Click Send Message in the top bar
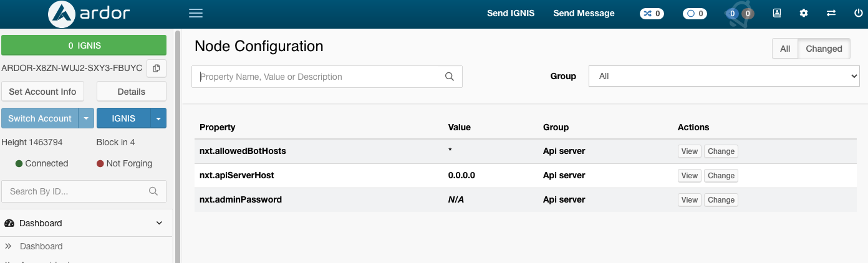 point(584,13)
